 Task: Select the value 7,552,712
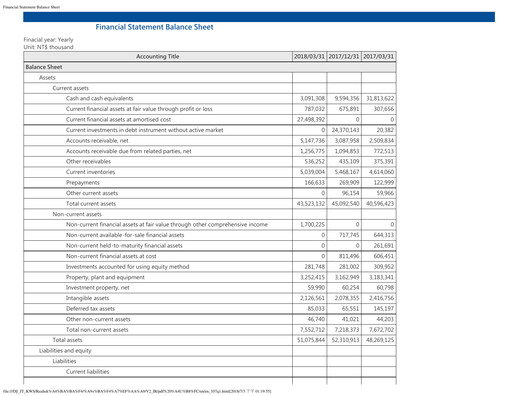pos(312,330)
